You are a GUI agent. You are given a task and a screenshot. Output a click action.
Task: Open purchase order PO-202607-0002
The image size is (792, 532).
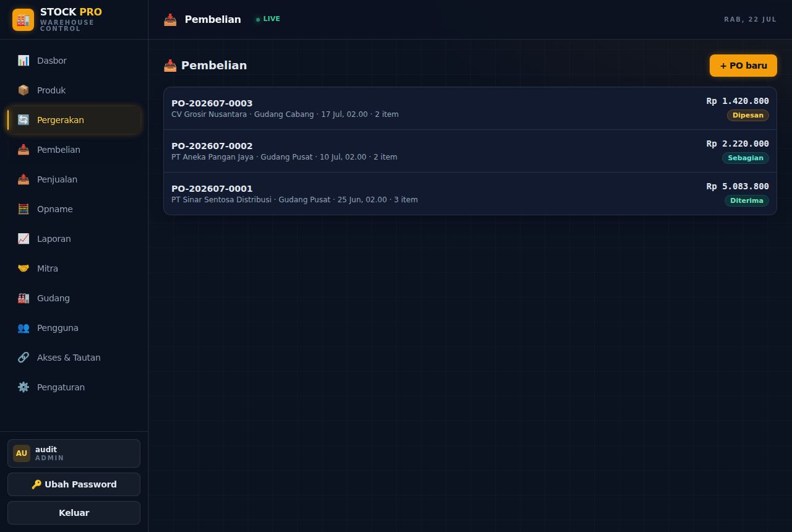click(470, 151)
